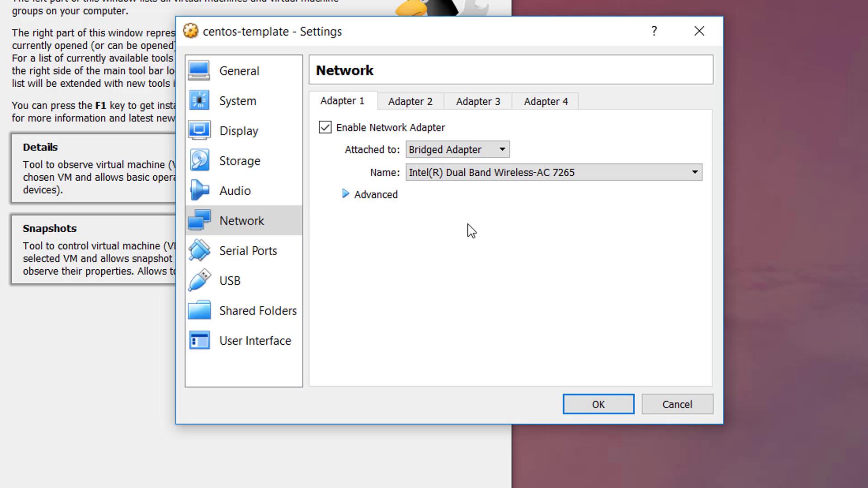Open Storage disk icon

point(199,160)
